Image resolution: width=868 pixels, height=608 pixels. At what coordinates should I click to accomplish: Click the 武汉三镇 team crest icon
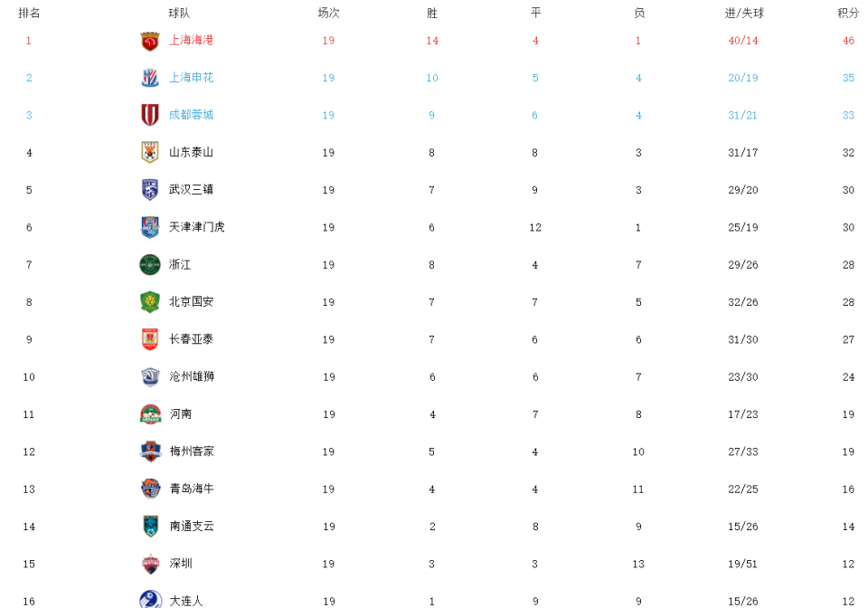click(x=150, y=190)
